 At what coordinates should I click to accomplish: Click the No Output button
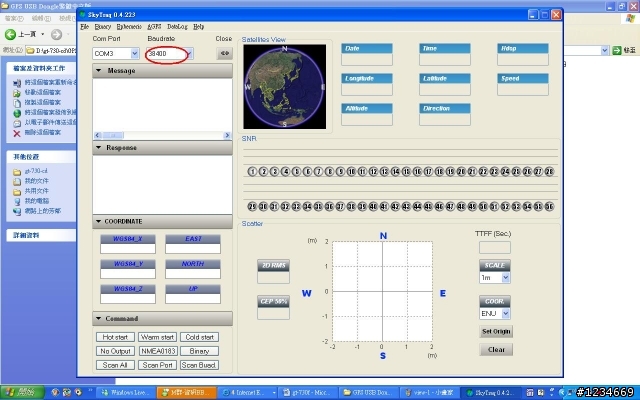pos(115,351)
